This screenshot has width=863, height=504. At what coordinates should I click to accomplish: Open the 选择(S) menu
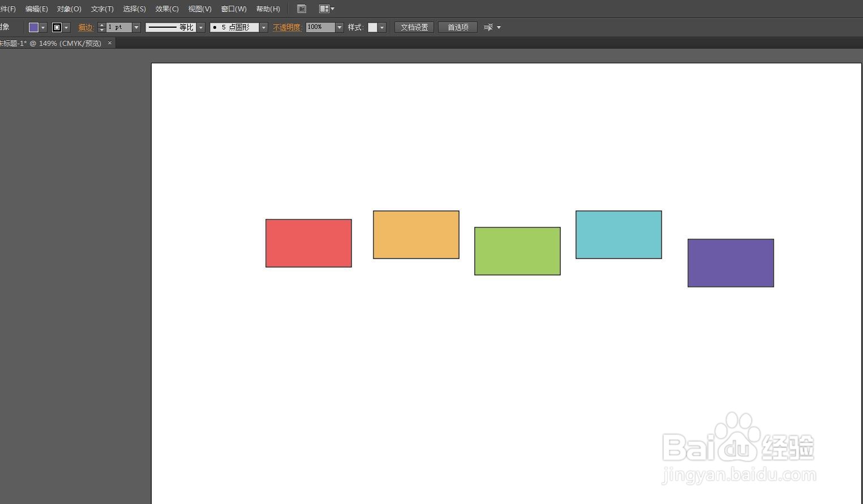(135, 9)
